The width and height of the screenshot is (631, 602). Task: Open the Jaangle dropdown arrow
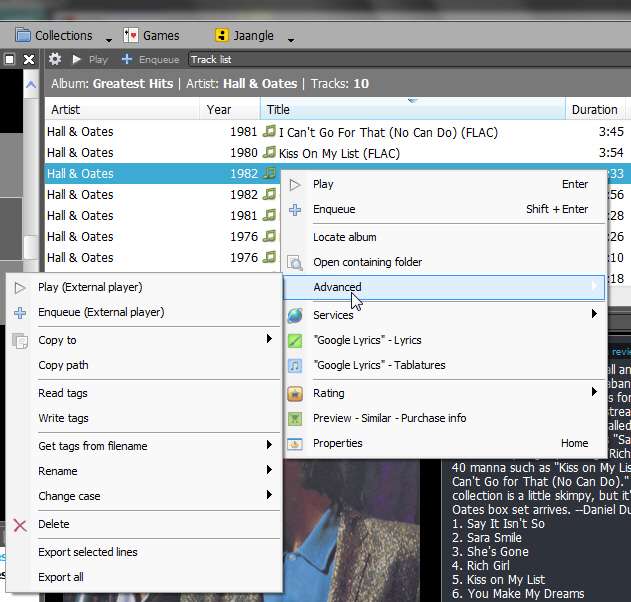(291, 40)
